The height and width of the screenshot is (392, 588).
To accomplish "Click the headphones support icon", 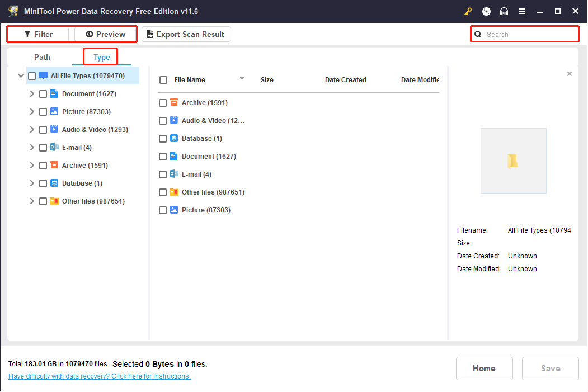I will click(504, 11).
